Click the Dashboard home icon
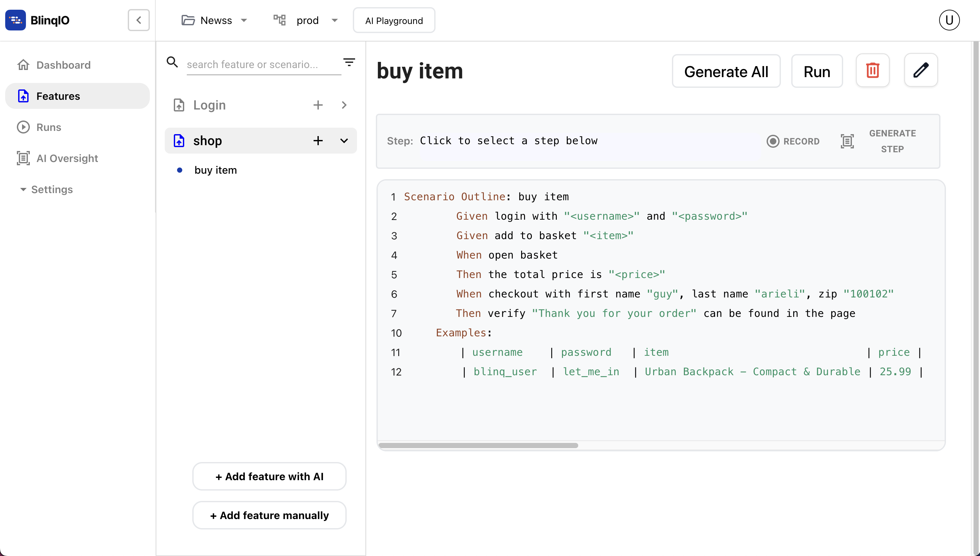 click(23, 65)
